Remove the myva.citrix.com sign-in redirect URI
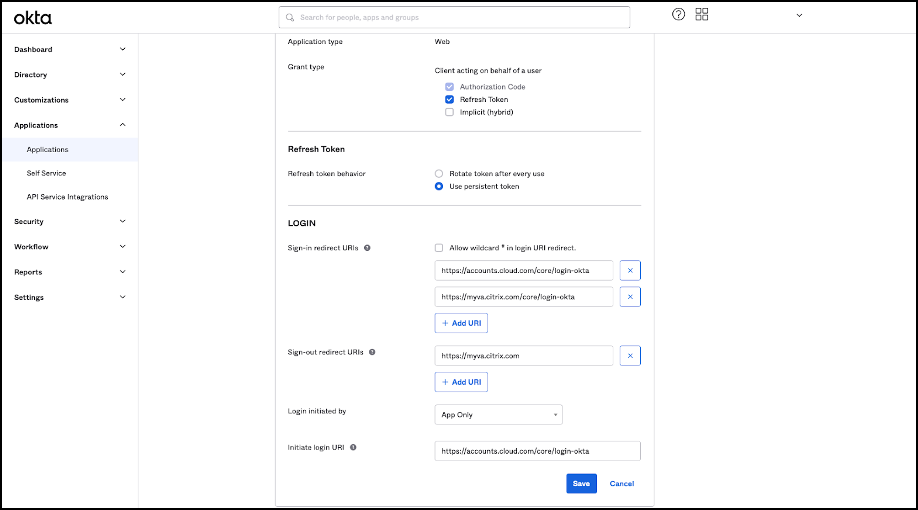The height and width of the screenshot is (510, 918). pyautogui.click(x=630, y=296)
